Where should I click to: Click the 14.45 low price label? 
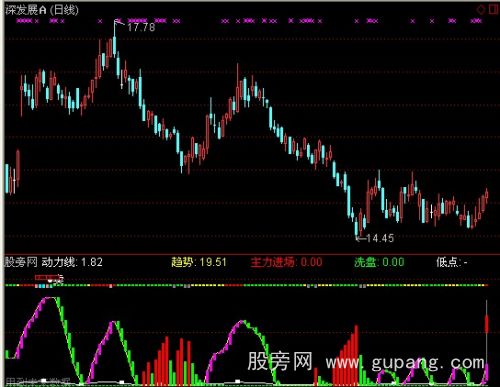pos(380,238)
